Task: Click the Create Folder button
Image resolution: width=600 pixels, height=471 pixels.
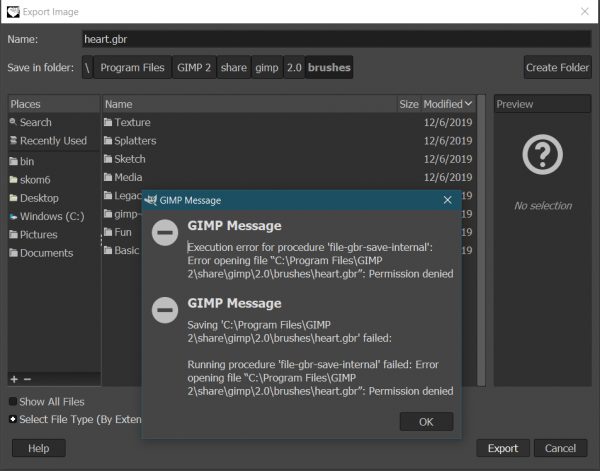Action: pos(558,67)
